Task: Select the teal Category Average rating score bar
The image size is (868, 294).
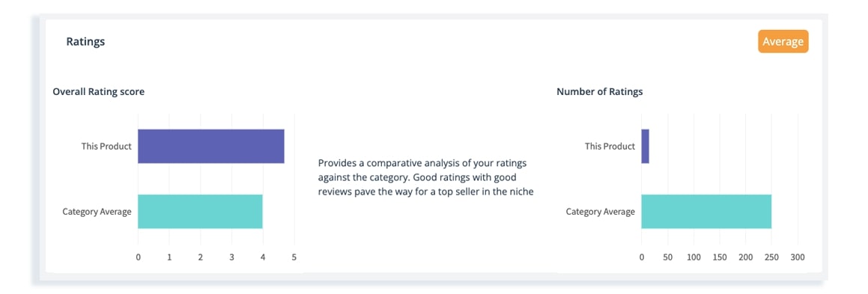Action: click(200, 211)
